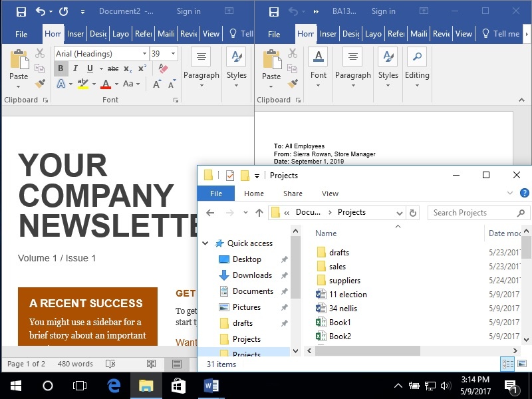Click the Superscript icon
Image resolution: width=532 pixels, height=399 pixels.
tap(142, 68)
